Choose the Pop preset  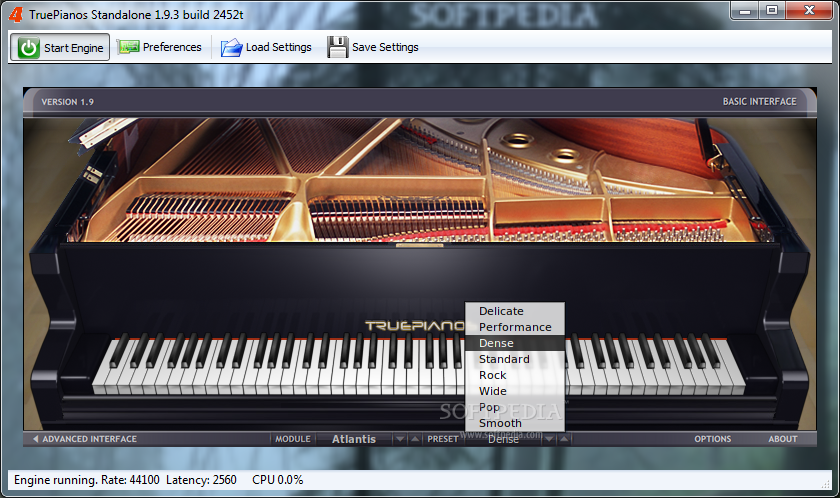514,408
